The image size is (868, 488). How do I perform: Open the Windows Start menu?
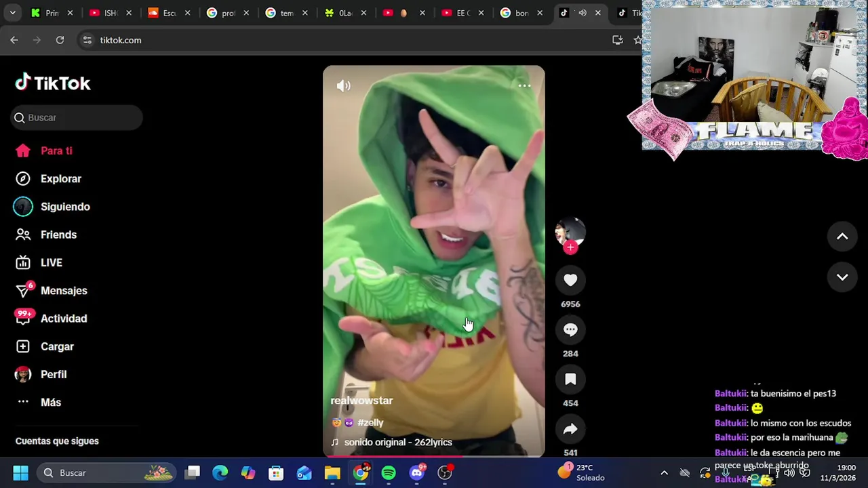(x=20, y=472)
